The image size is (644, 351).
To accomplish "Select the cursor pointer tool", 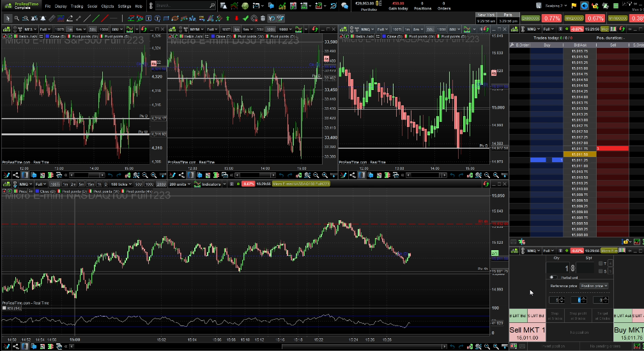I will point(8,19).
